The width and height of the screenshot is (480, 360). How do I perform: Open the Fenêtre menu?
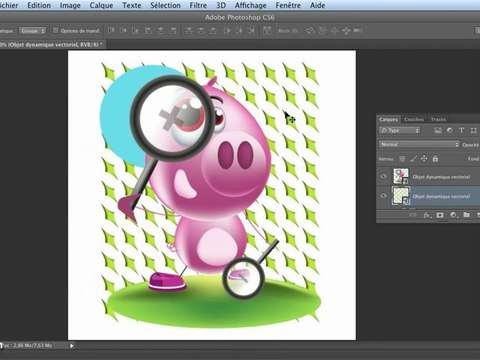pyautogui.click(x=288, y=5)
